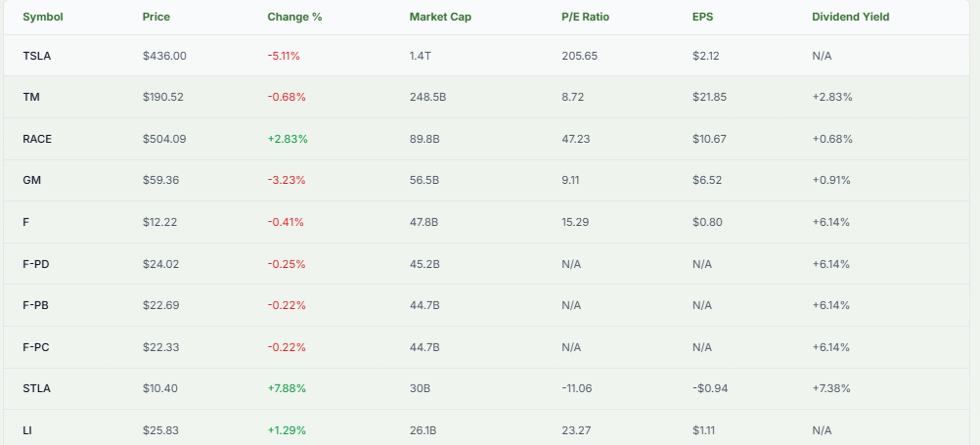Click the 47.23 P/E ratio value
980x445 pixels.
click(576, 139)
